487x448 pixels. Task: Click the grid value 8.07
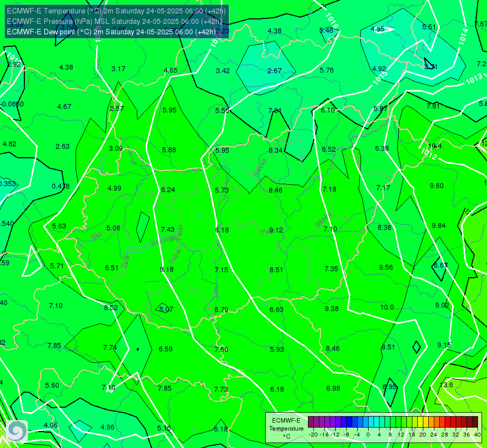(166, 309)
